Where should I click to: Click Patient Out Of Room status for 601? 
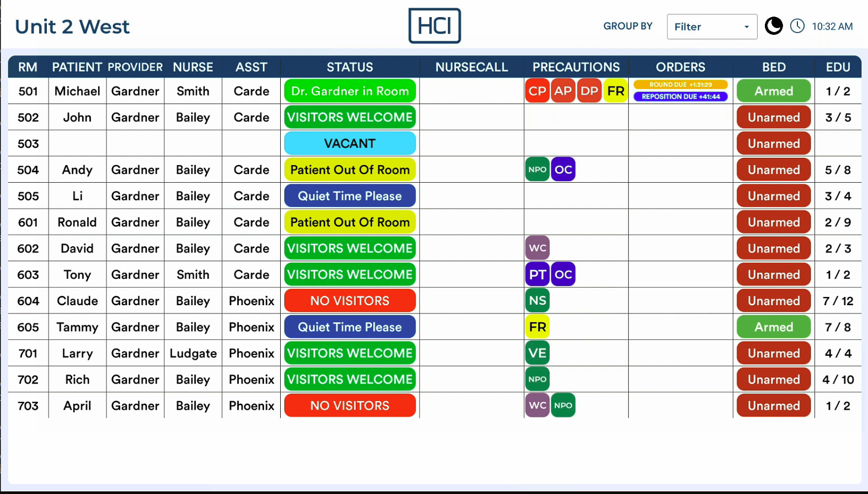tap(350, 222)
